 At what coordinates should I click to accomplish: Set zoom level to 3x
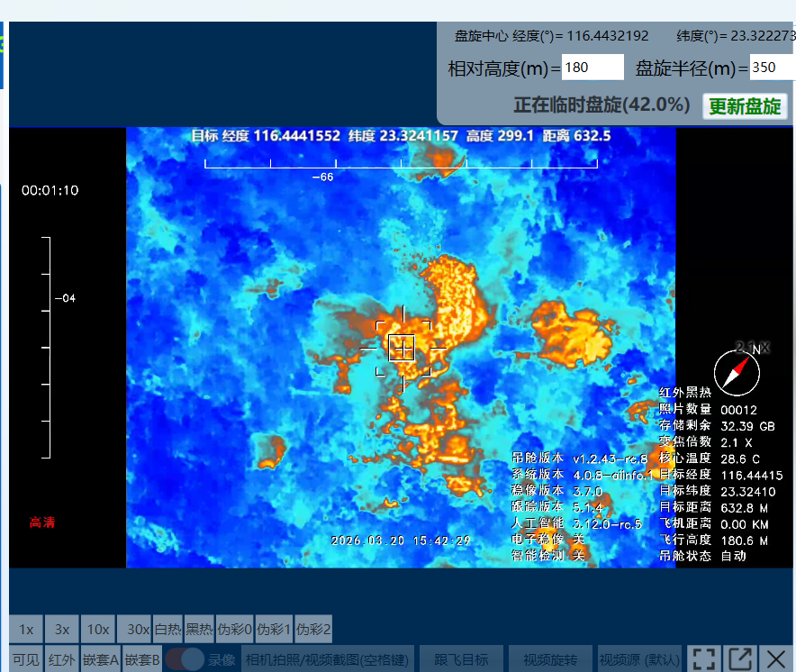tap(62, 629)
